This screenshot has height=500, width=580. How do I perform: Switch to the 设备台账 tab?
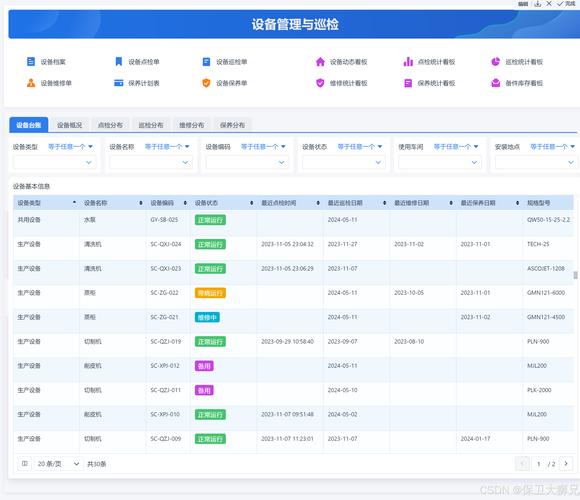[x=28, y=125]
